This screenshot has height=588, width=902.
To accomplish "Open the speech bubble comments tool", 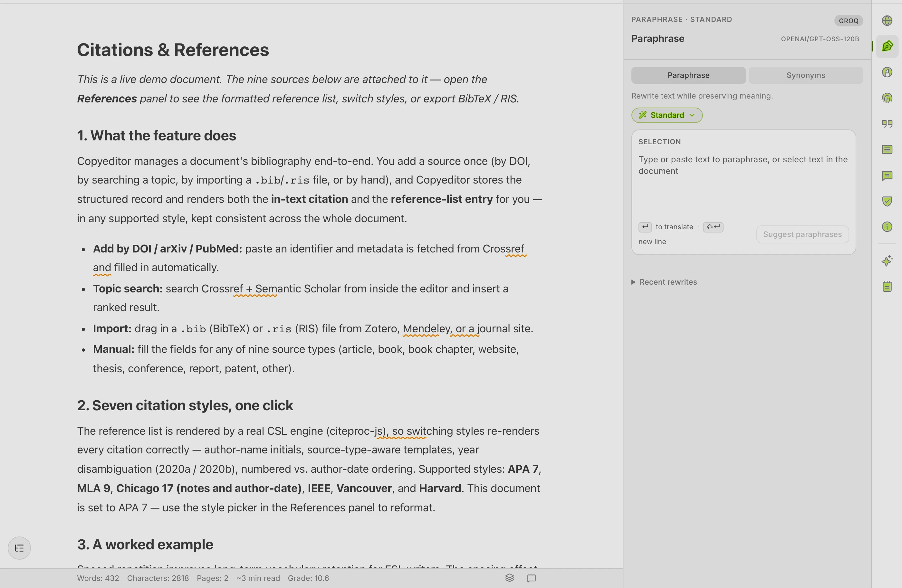I will coord(887,176).
